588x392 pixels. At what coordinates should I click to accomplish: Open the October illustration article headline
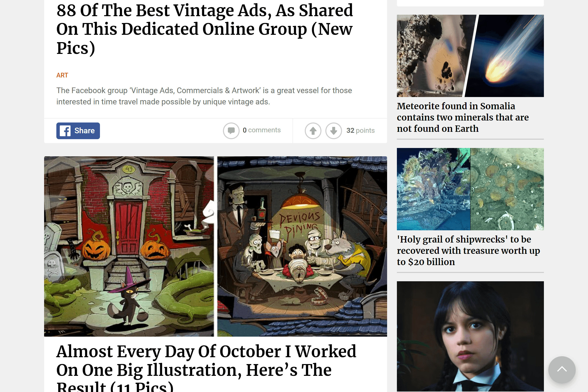206,367
